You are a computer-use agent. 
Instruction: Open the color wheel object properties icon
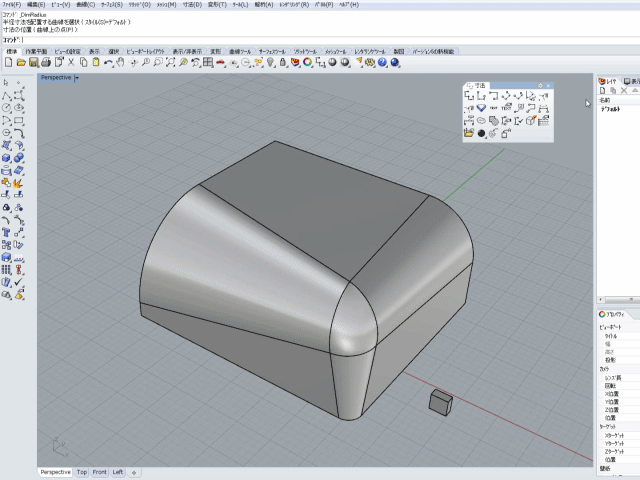307,62
